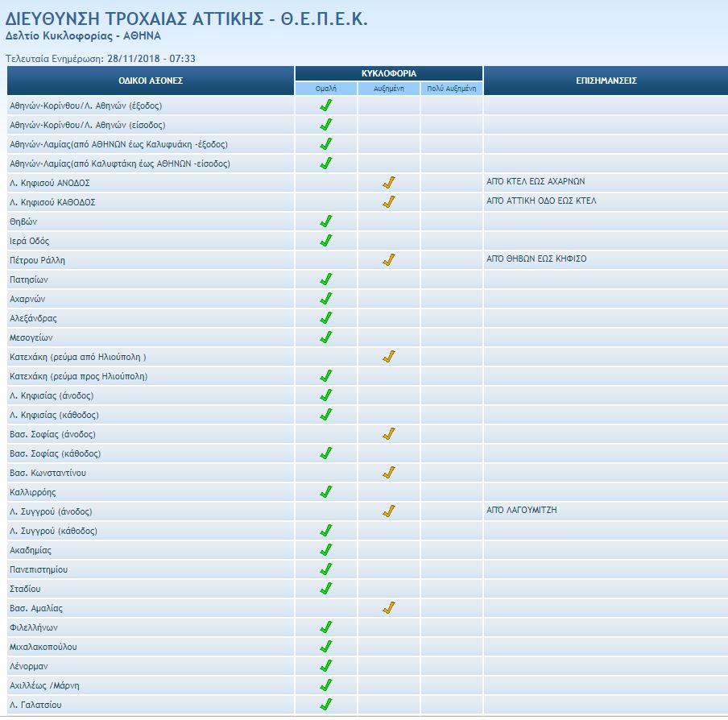This screenshot has height=720, width=728.
Task: Click the ΟΔΙΚΟΙ ΑΞΟΝΕΣ column header
Action: point(151,81)
